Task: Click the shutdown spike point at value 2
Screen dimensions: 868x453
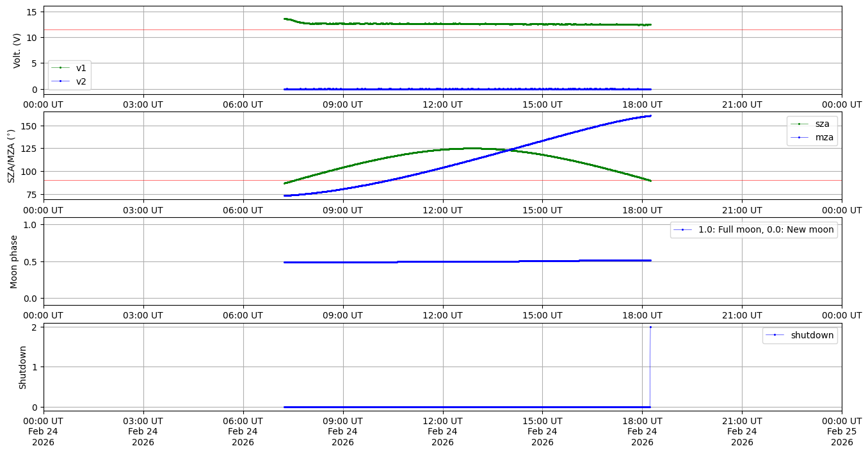Action: point(650,327)
